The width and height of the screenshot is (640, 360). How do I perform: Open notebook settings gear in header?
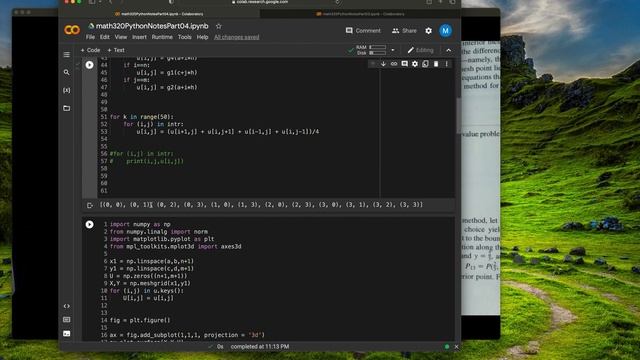(x=428, y=31)
